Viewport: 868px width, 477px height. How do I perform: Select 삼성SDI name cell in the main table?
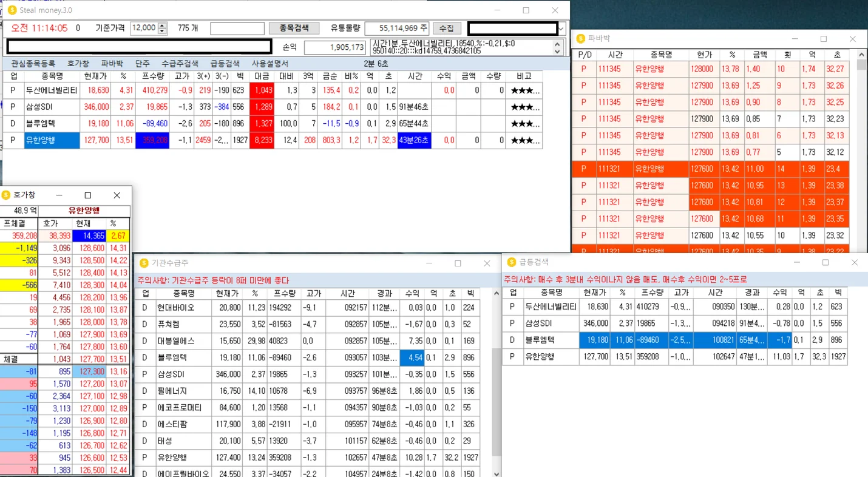coord(52,107)
